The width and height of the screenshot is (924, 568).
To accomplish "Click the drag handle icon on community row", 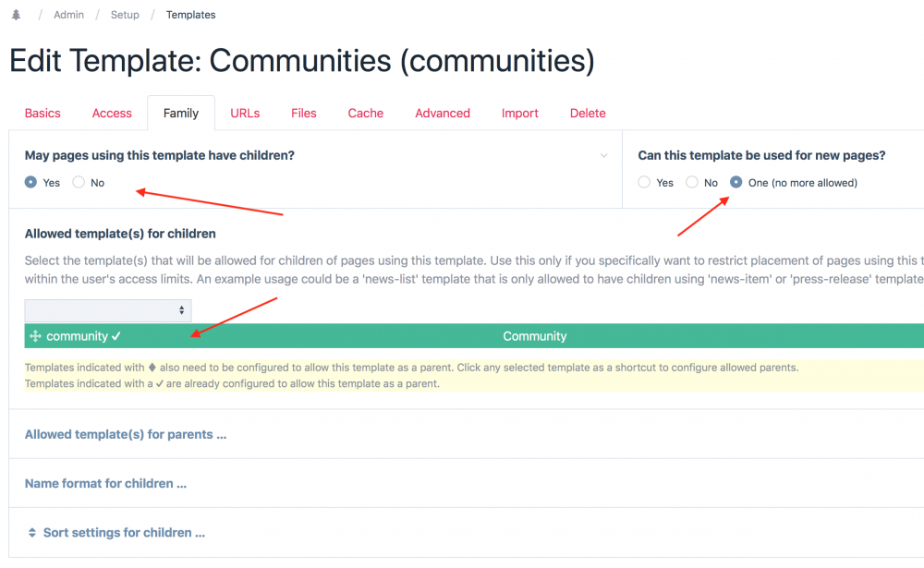I will (35, 336).
